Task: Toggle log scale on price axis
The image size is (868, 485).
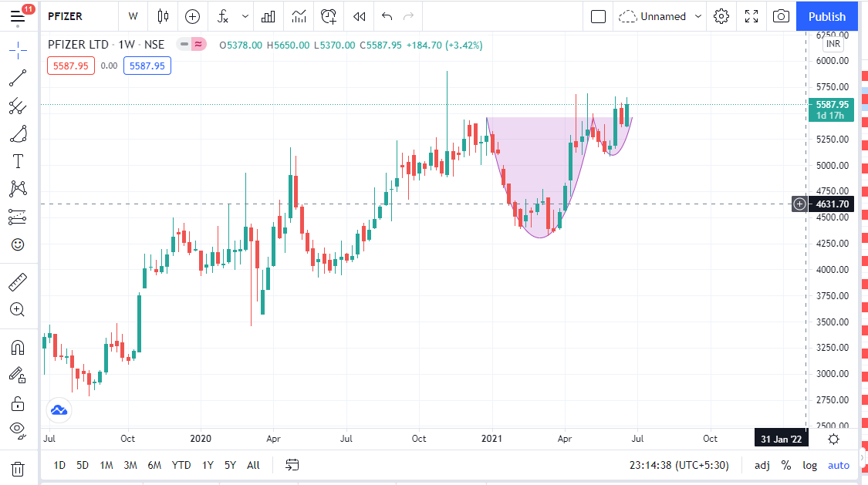Action: click(809, 465)
